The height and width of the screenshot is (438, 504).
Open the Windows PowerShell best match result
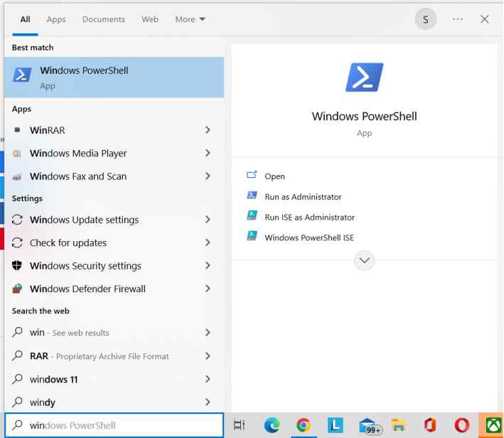click(114, 78)
